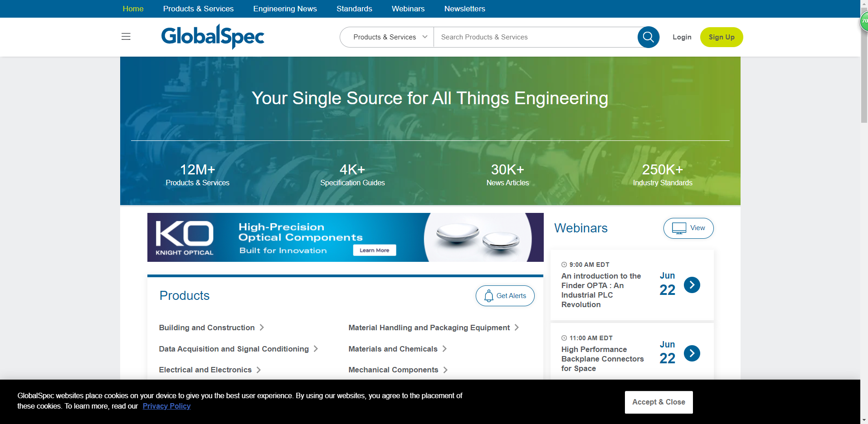Expand Material Handling and Packaging Equipment
This screenshot has width=868, height=424.
pyautogui.click(x=434, y=328)
